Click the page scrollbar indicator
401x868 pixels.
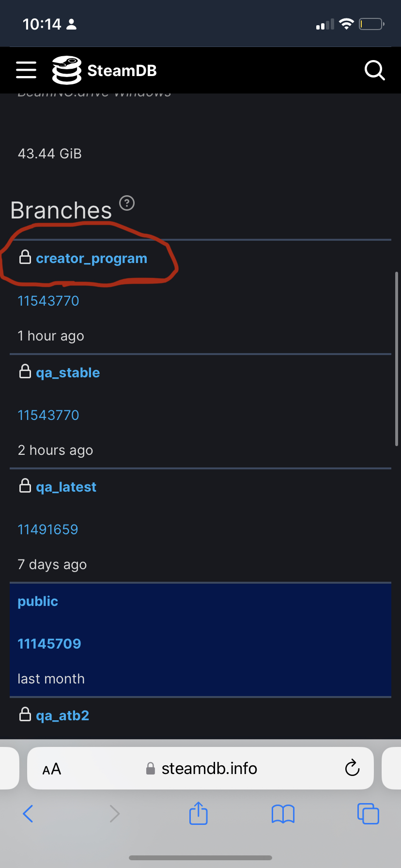point(397,359)
